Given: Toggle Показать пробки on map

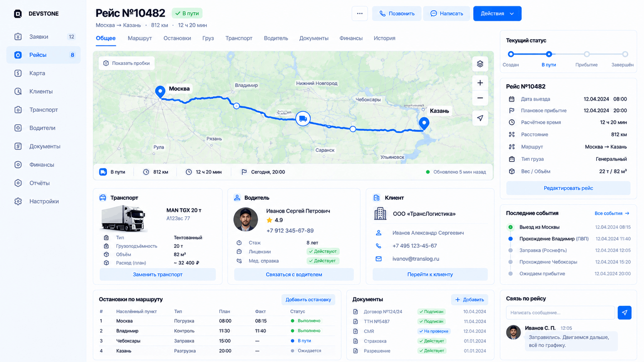Looking at the screenshot, I should point(127,63).
